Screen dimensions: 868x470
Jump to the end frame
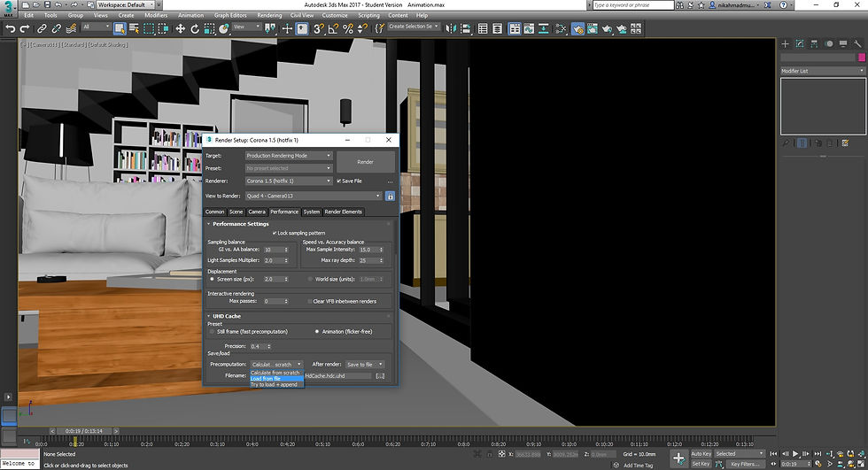pyautogui.click(x=818, y=454)
